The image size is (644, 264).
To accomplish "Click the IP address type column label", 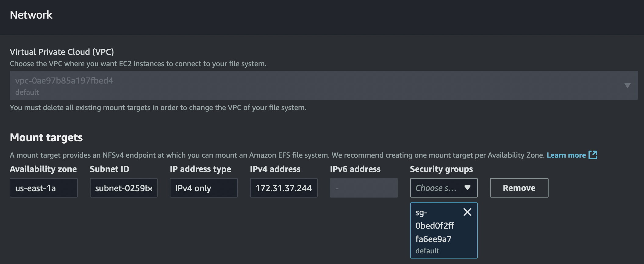I will [x=200, y=169].
